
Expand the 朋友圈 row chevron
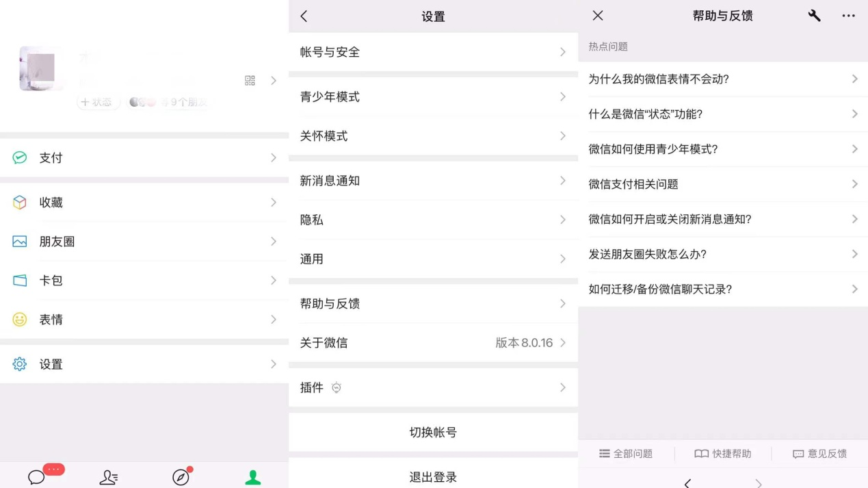click(x=274, y=242)
